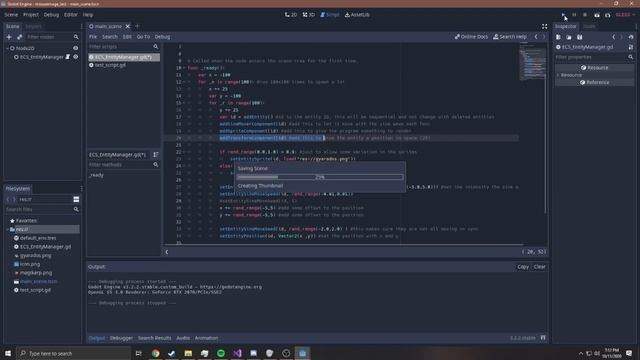
Task: Go to previous script in history
Action: click(x=536, y=37)
